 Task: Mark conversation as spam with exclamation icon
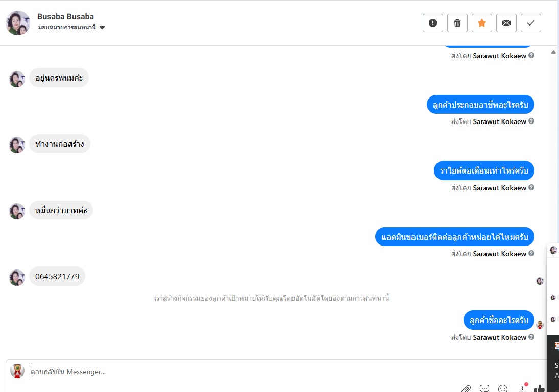click(x=433, y=23)
